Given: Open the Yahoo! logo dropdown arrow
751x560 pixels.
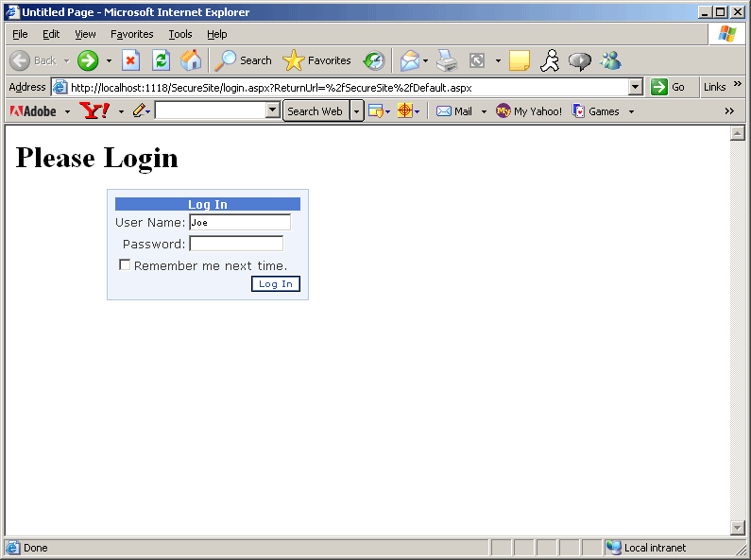Looking at the screenshot, I should coord(121,112).
